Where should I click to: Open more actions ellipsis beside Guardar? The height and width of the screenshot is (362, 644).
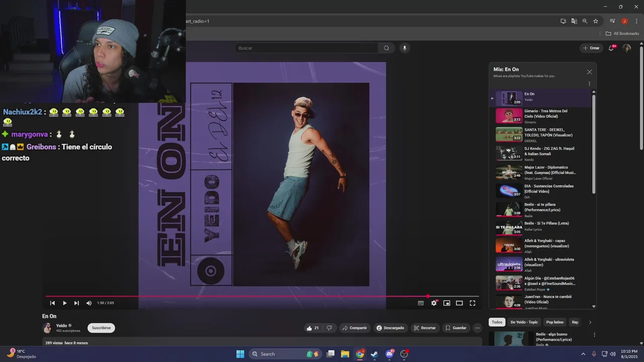click(477, 328)
